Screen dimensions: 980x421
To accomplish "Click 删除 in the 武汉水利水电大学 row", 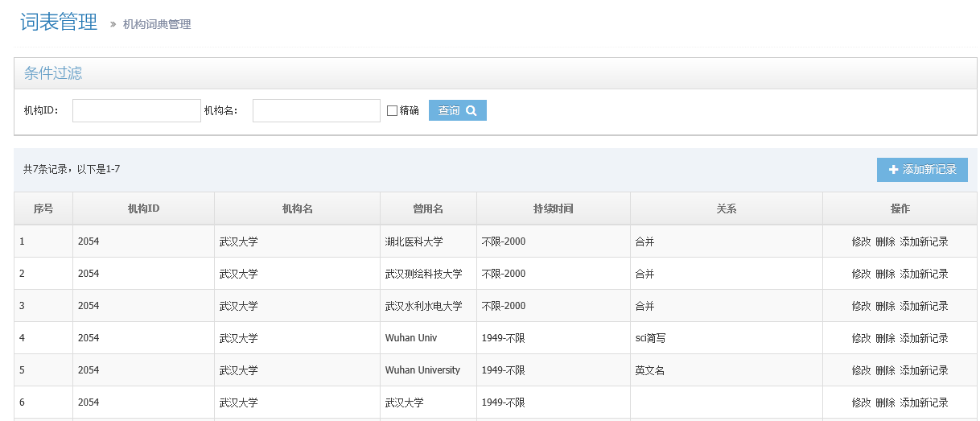I will pyautogui.click(x=885, y=306).
